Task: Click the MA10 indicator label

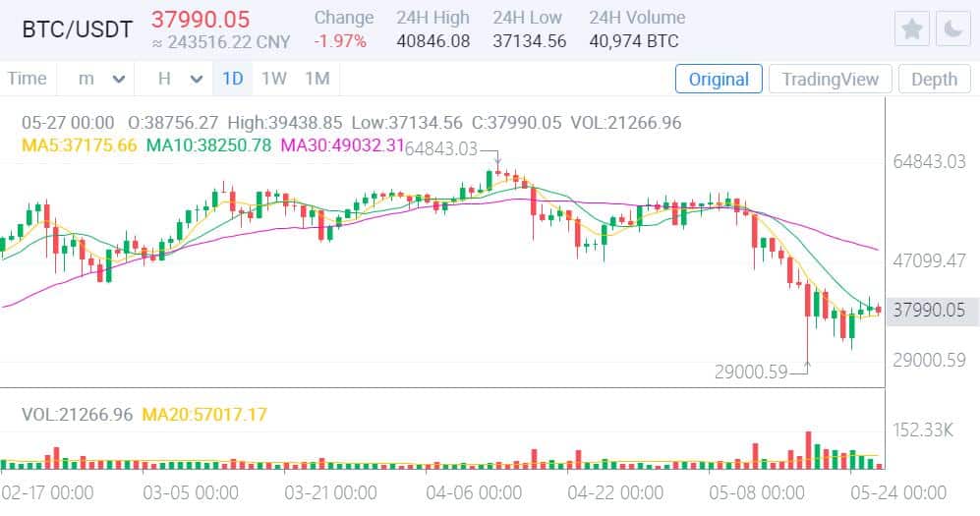Action: tap(208, 146)
